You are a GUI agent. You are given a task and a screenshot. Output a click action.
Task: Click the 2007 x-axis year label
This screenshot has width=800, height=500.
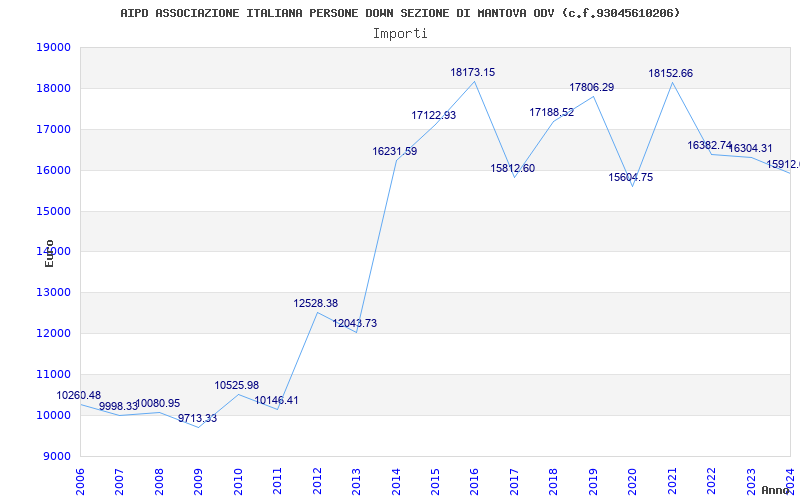119,482
